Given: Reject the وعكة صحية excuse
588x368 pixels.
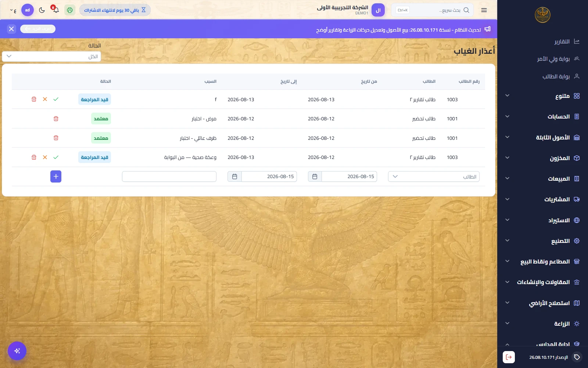Looking at the screenshot, I should 45,157.
